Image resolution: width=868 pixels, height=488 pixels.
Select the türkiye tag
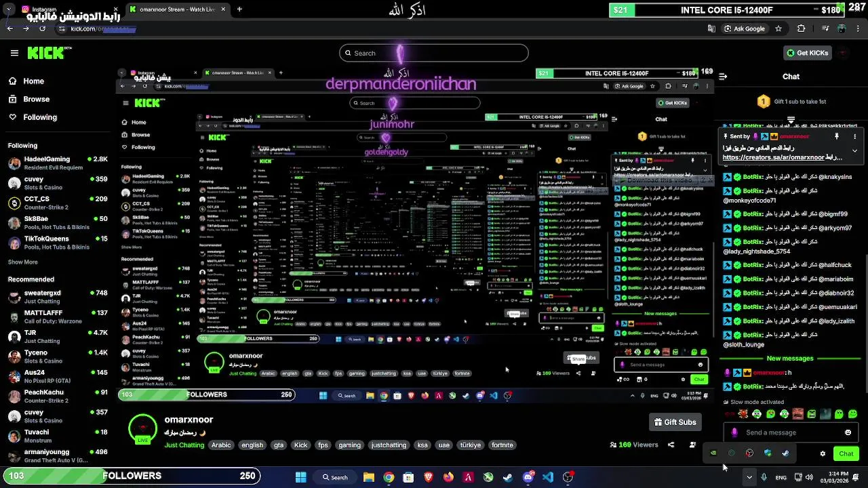click(x=470, y=445)
